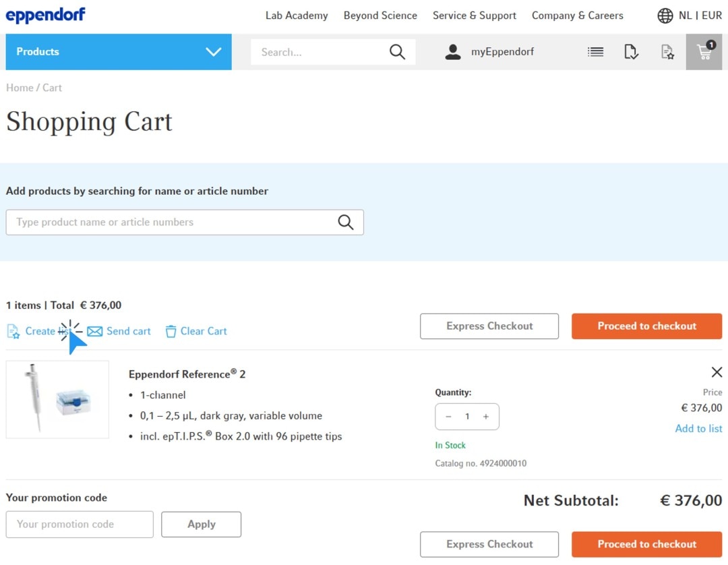Click the Eppendorf Reference 2 product thumbnail

pos(57,399)
